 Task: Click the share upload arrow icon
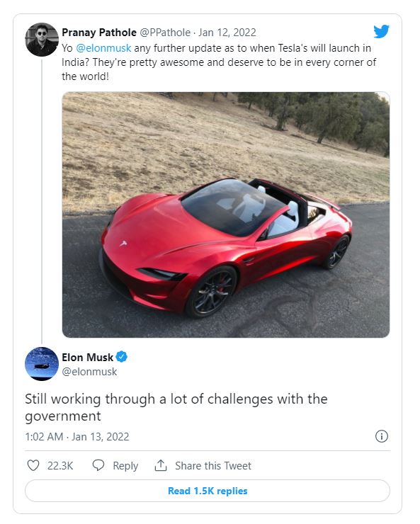pos(161,465)
